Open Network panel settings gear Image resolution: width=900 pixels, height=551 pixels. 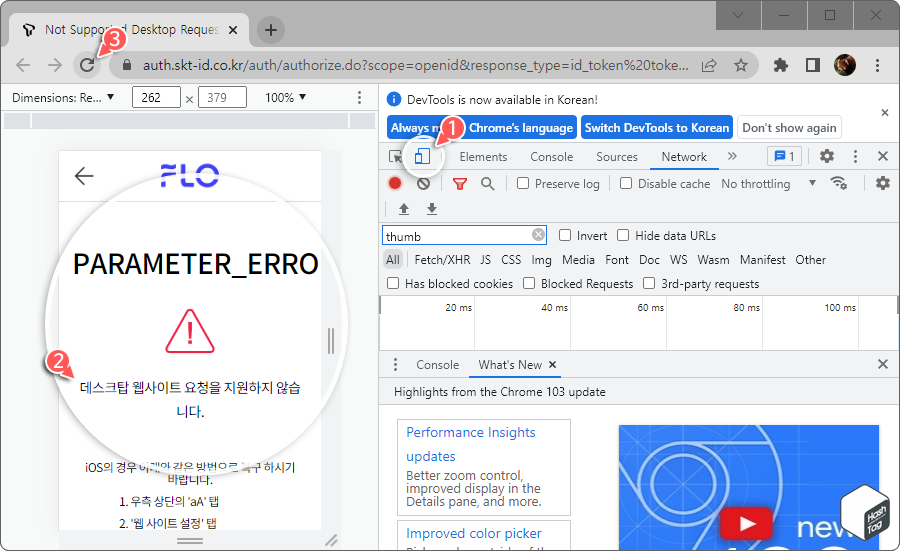[x=883, y=183]
